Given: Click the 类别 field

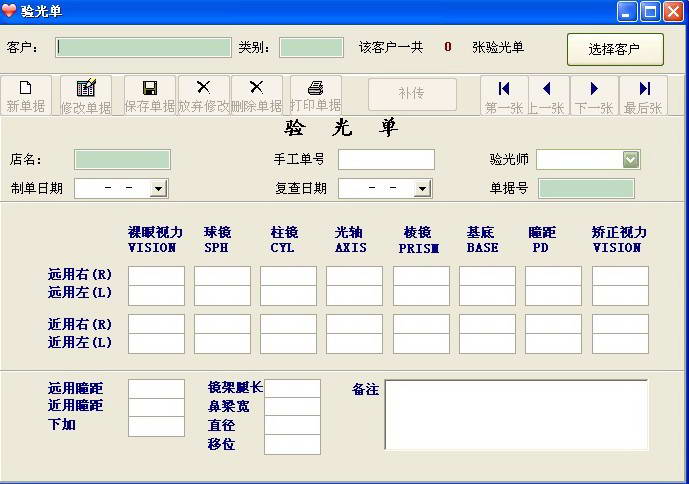Looking at the screenshot, I should pos(311,47).
